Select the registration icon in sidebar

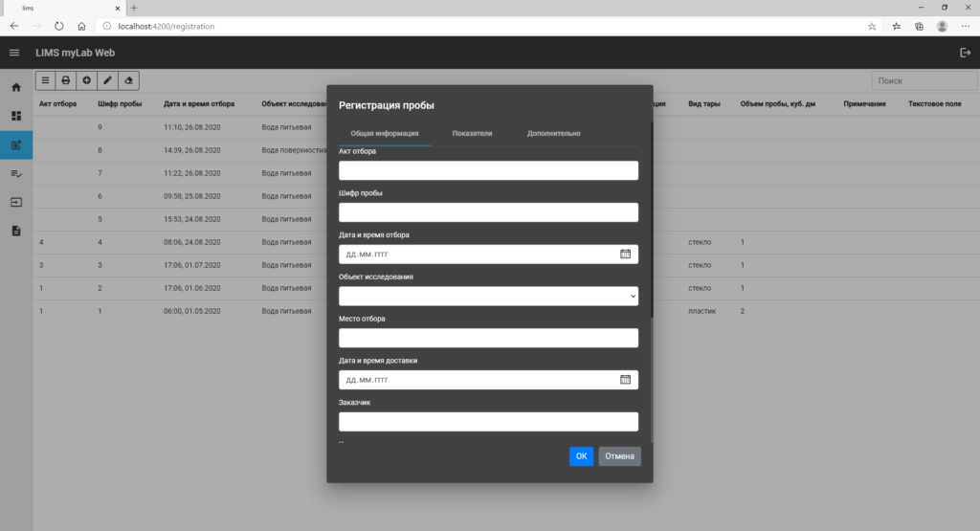16,144
